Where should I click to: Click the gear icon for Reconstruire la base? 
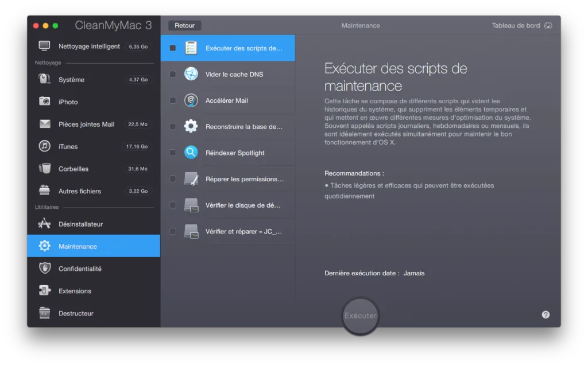coord(191,126)
